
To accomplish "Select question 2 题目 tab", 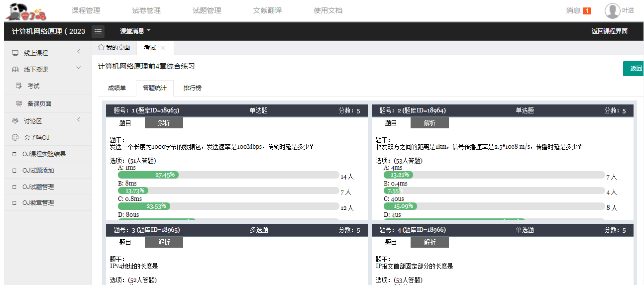I will tap(391, 123).
